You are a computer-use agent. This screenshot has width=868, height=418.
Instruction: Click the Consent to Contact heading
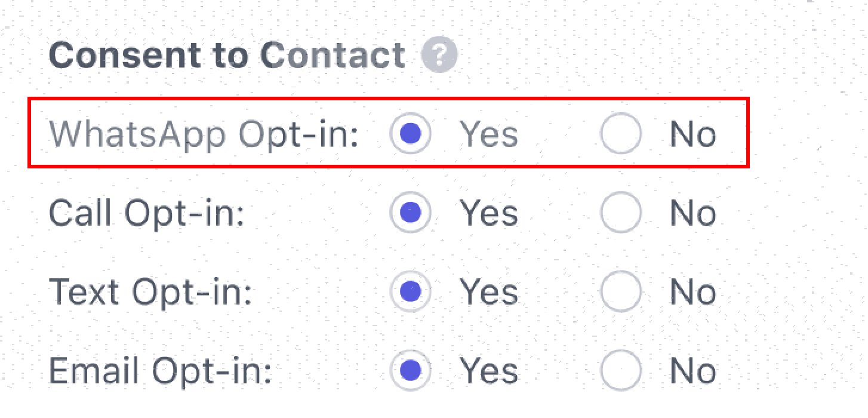(x=227, y=56)
